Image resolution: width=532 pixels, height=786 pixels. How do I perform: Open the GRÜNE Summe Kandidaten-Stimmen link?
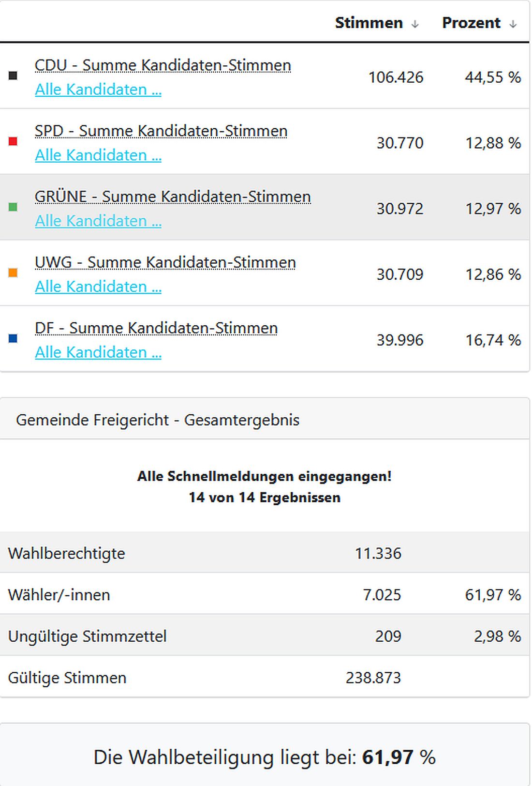173,196
